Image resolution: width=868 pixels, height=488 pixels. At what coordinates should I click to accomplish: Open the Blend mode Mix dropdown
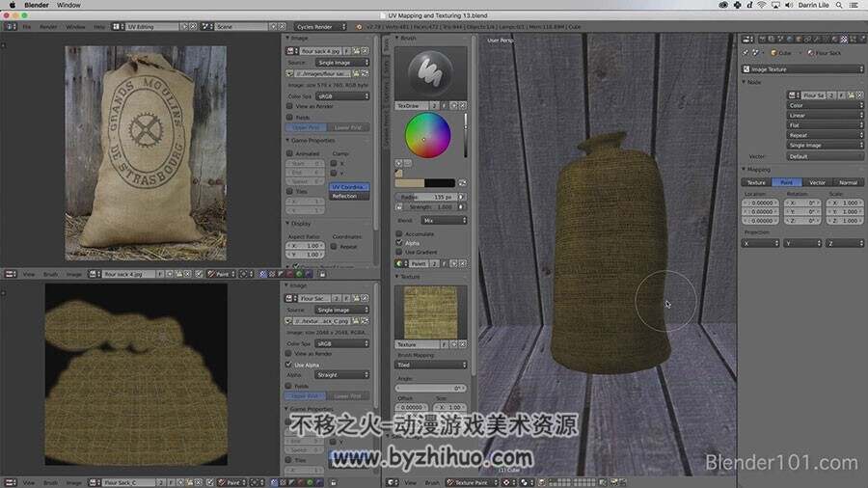point(444,220)
